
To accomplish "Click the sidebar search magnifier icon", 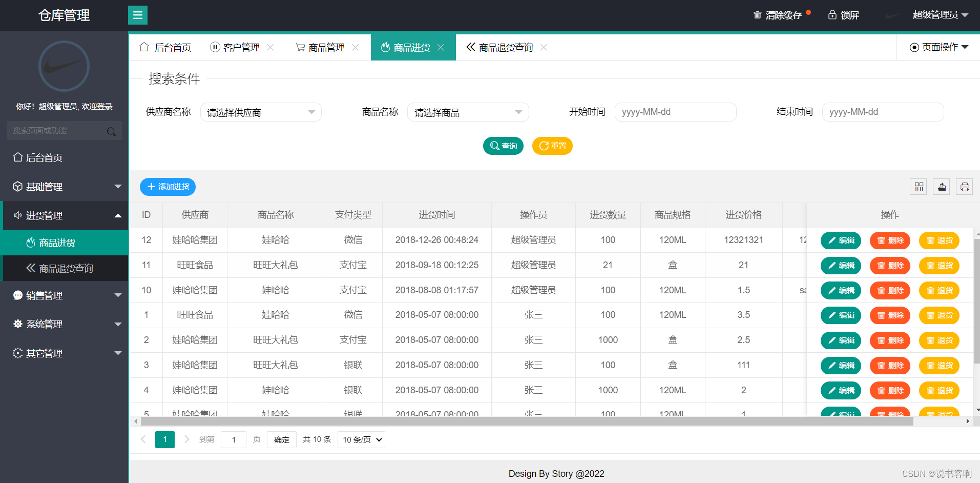I will point(111,131).
